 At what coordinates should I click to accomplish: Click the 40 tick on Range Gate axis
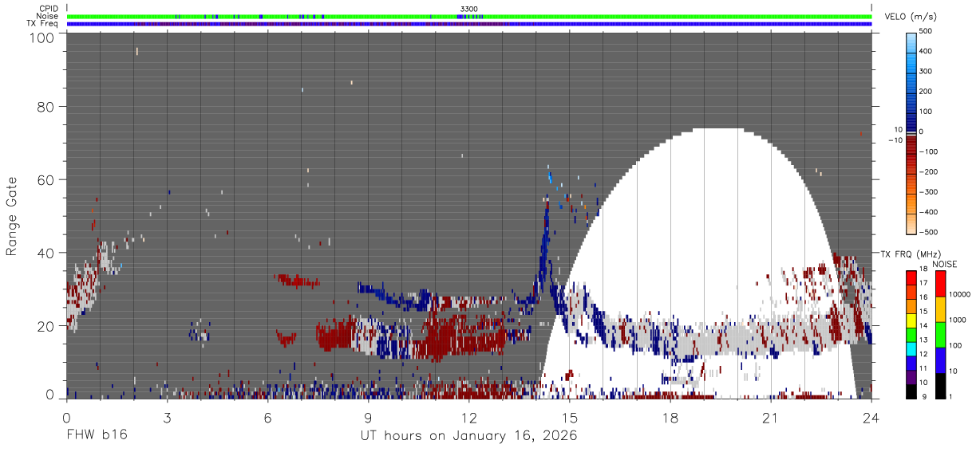(x=47, y=253)
